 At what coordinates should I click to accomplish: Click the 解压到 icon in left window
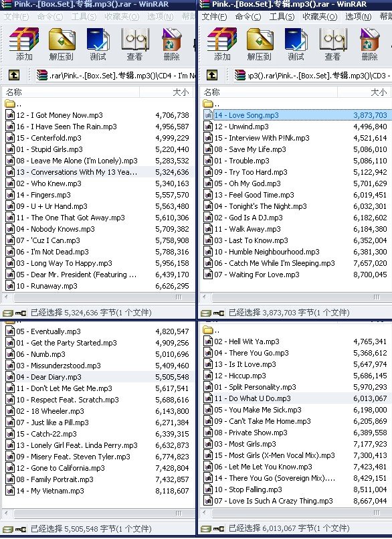pyautogui.click(x=62, y=44)
